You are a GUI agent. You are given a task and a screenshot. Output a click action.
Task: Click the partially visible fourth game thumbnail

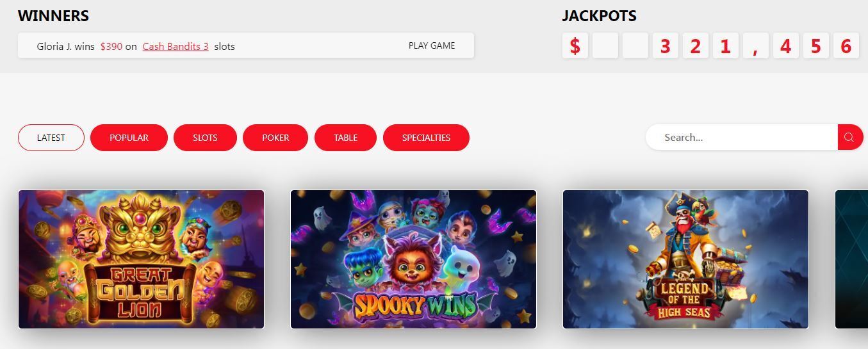coord(851,259)
